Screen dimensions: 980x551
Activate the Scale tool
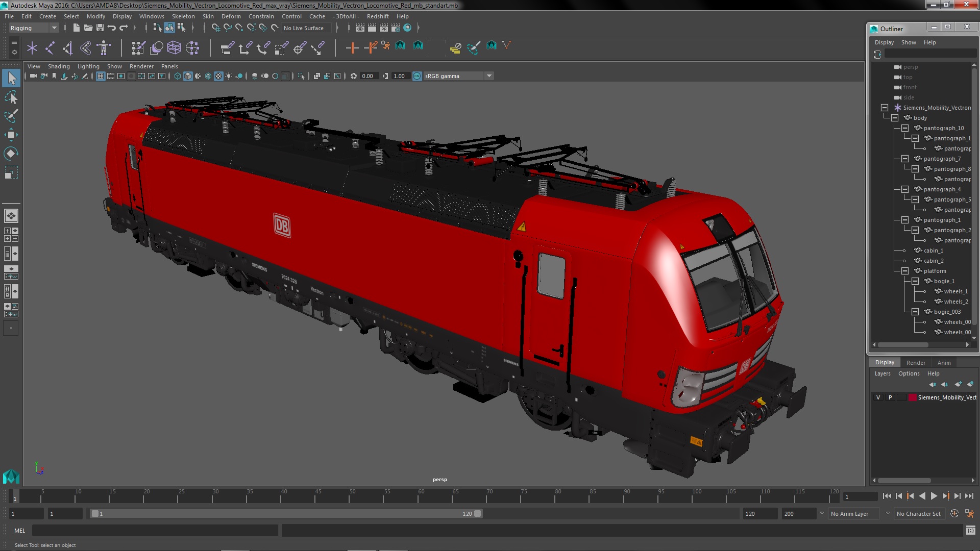coord(11,172)
